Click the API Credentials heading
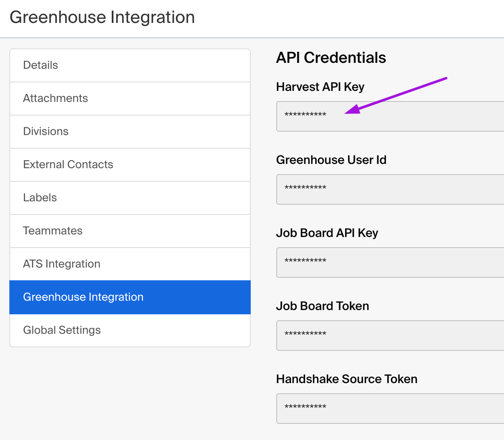 click(x=331, y=58)
